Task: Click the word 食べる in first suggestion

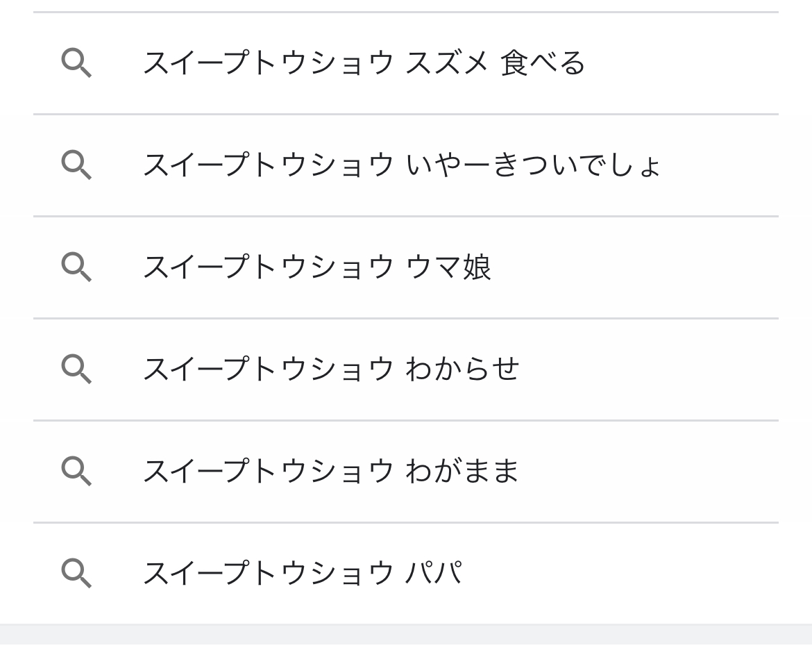Action: coord(543,63)
